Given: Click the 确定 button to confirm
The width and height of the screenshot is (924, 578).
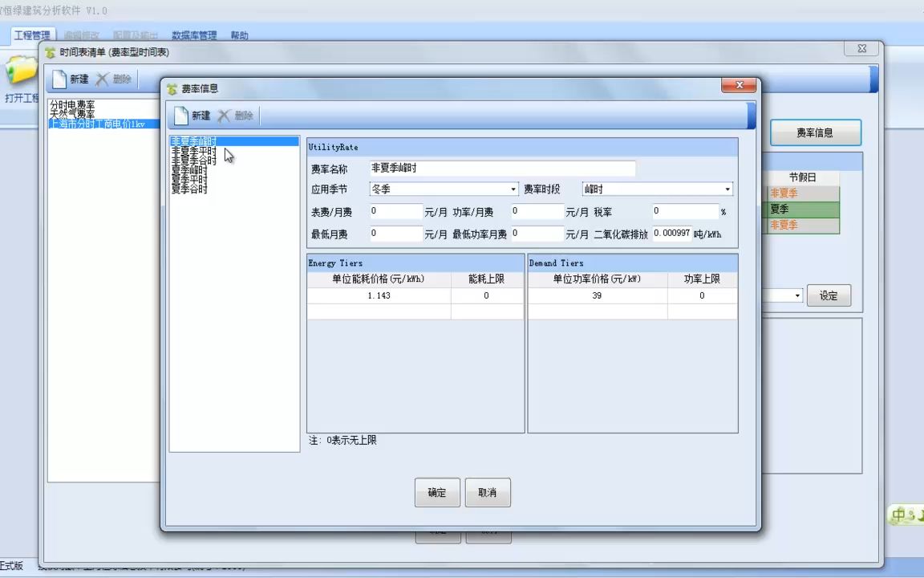Looking at the screenshot, I should (437, 492).
